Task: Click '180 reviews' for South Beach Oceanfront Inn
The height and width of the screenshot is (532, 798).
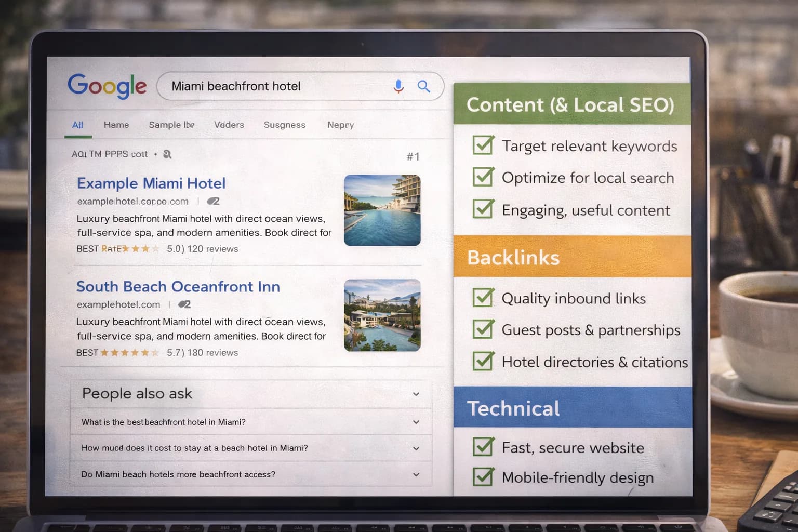Action: tap(212, 353)
